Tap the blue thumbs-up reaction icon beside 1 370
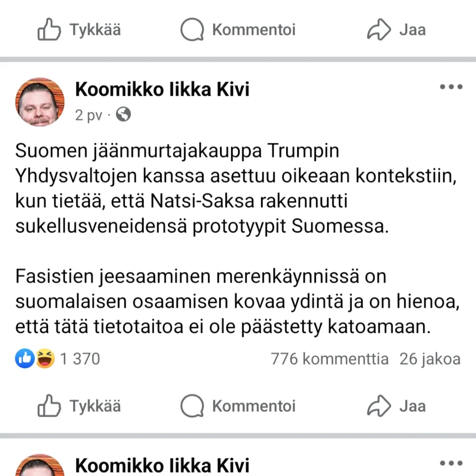This screenshot has width=476, height=476. tap(24, 359)
